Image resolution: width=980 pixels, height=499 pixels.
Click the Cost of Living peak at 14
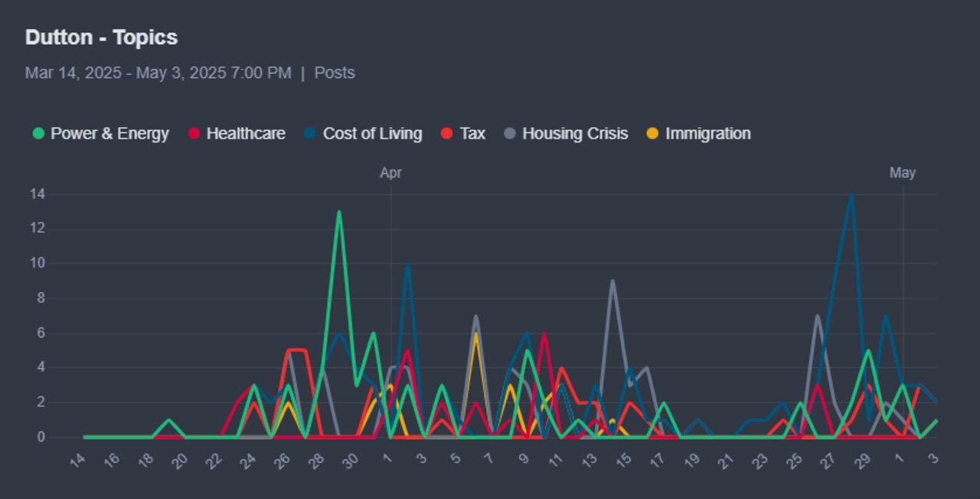(851, 195)
